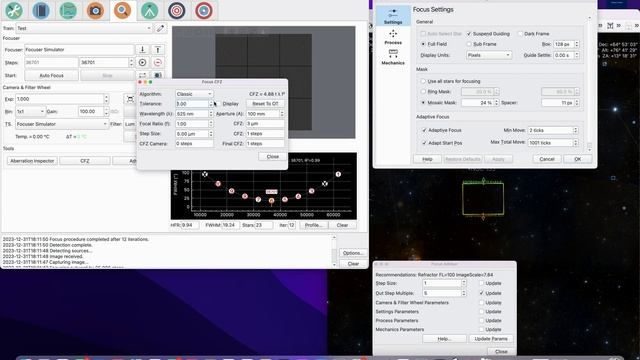Open the Align target module tab
640x360 pixels.
(x=177, y=11)
